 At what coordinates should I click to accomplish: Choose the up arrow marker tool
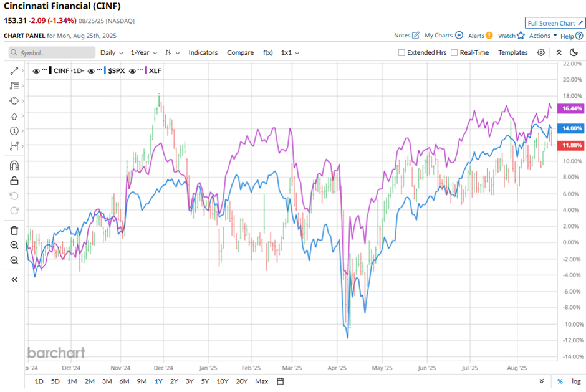coord(14,116)
